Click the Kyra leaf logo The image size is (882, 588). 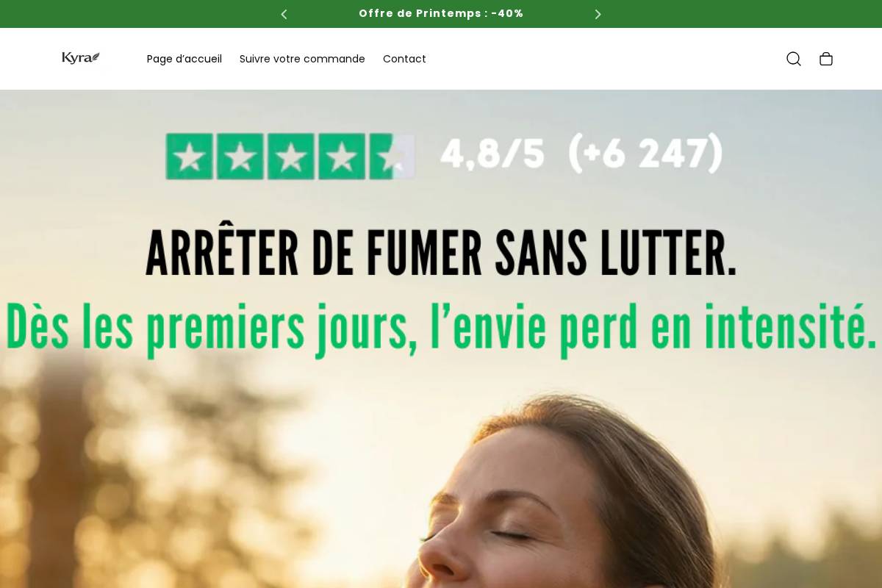point(81,58)
